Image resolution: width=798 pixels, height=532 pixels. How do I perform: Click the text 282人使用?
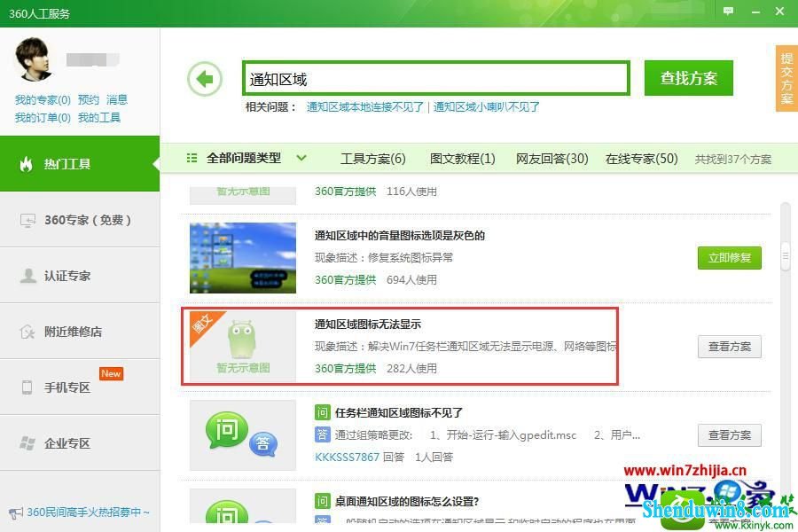pyautogui.click(x=411, y=369)
